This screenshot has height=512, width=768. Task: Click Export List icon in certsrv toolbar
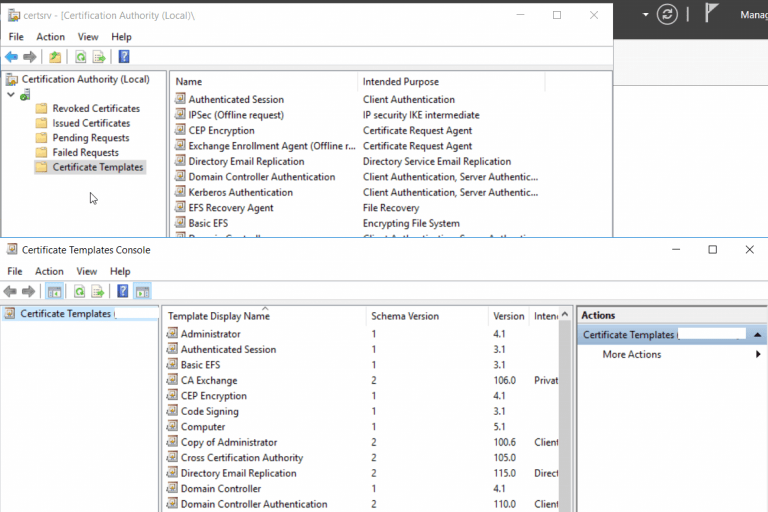99,57
